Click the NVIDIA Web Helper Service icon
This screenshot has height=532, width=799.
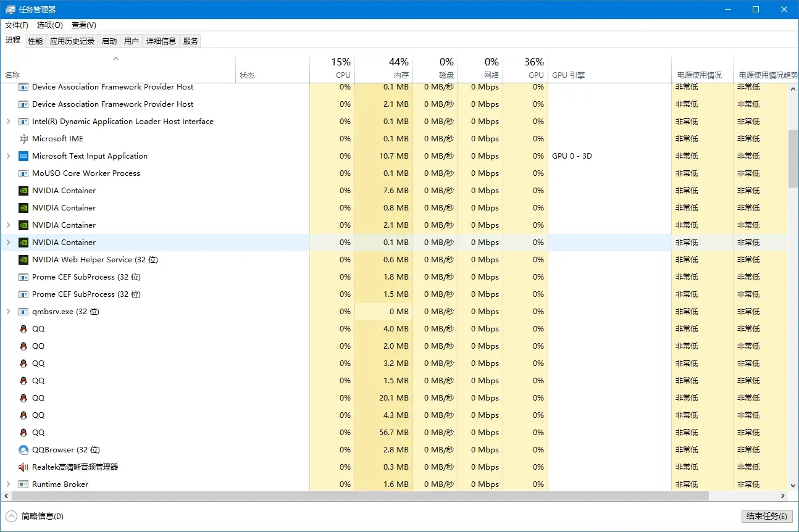click(x=23, y=260)
